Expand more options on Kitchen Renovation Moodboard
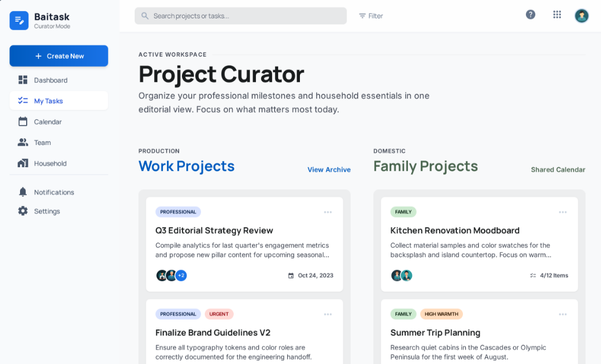 click(563, 212)
